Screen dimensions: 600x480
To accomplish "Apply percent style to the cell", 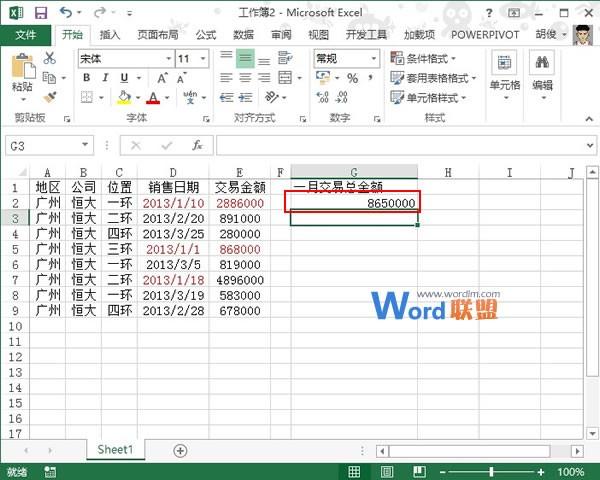I will click(352, 78).
